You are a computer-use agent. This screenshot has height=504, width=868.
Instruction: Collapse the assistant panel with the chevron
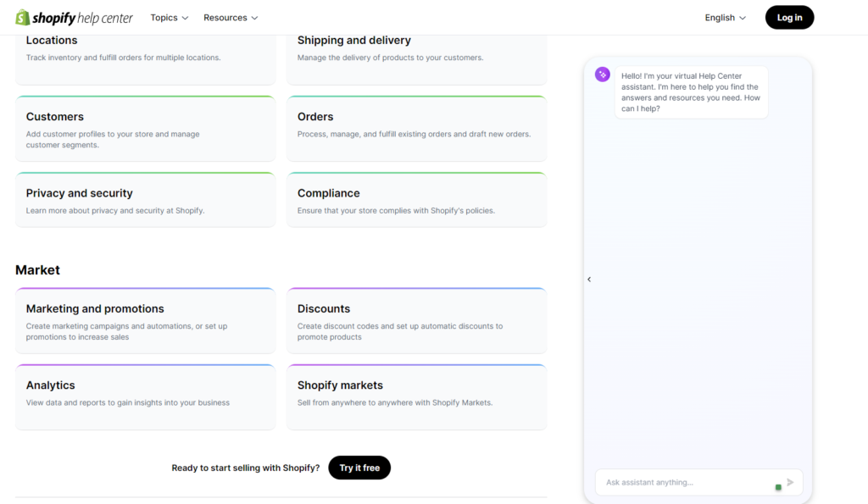tap(589, 280)
